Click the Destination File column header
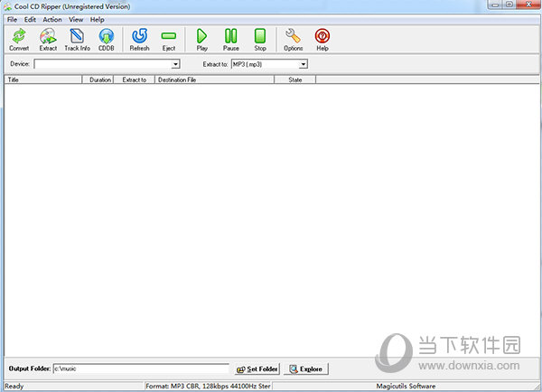This screenshot has width=542, height=392. coord(214,79)
